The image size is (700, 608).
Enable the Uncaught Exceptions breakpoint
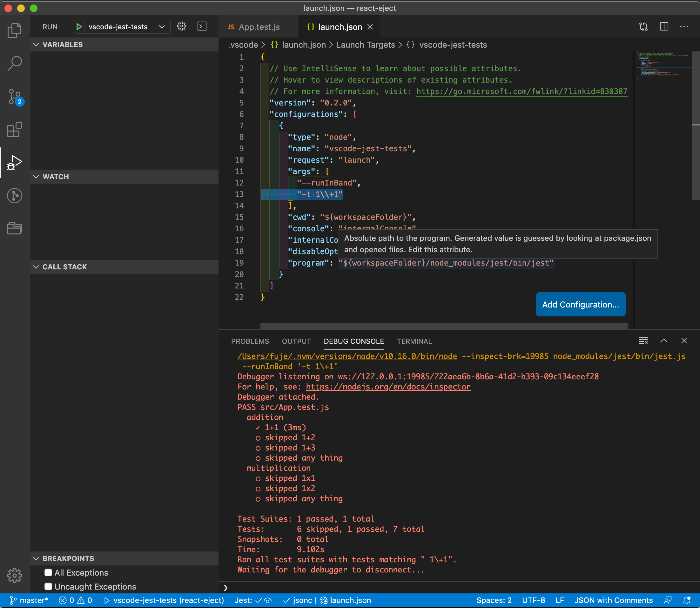pos(48,586)
